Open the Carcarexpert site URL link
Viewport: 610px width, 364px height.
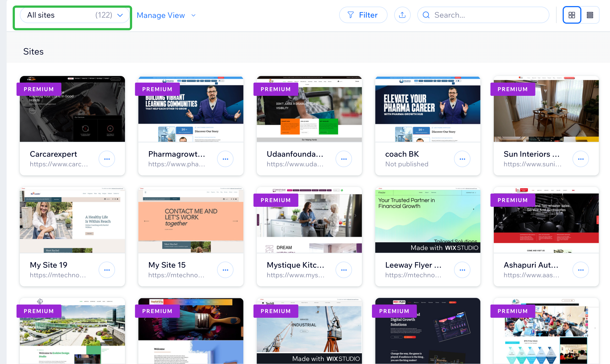pyautogui.click(x=59, y=164)
